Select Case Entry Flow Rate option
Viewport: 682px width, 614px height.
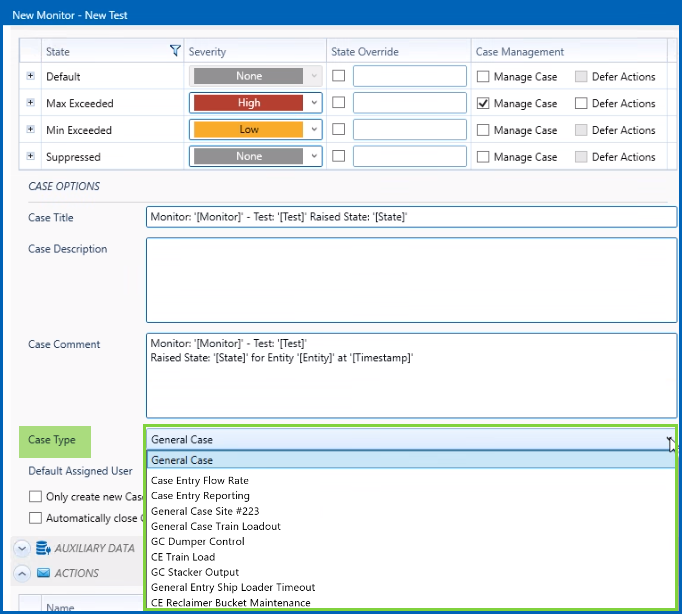point(200,480)
